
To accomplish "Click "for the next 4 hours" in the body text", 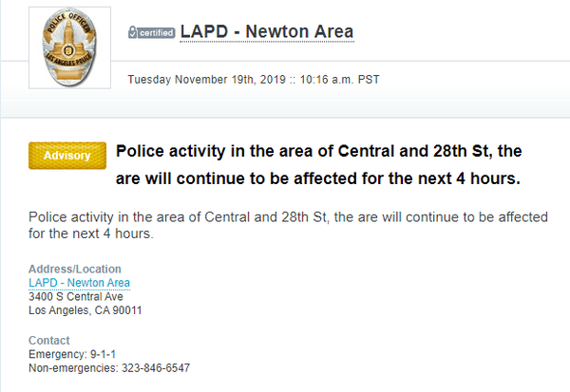I will pos(91,233).
